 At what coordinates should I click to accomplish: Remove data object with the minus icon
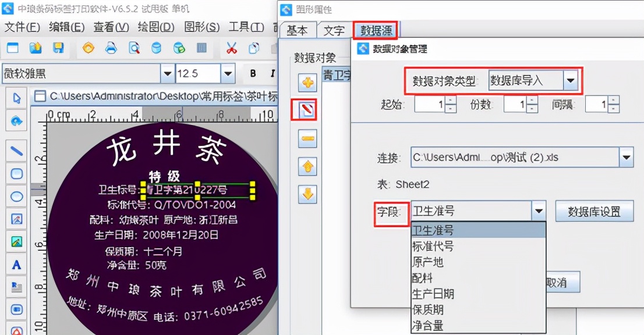point(307,138)
